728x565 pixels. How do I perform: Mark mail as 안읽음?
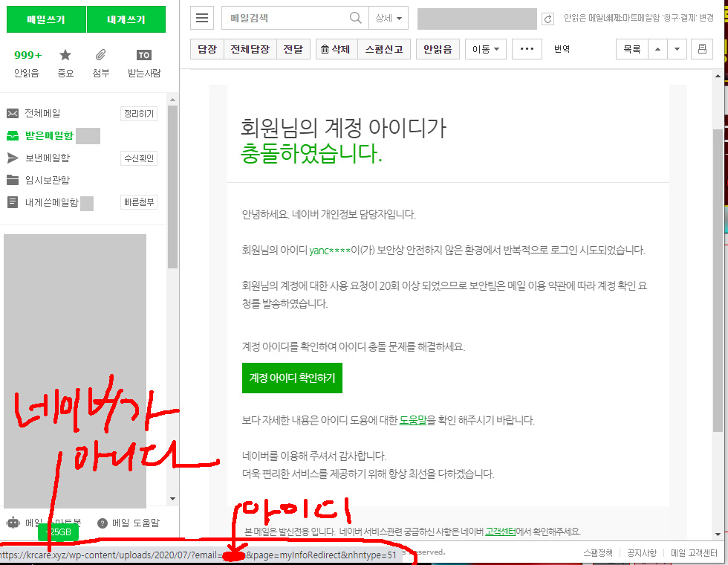click(x=438, y=49)
